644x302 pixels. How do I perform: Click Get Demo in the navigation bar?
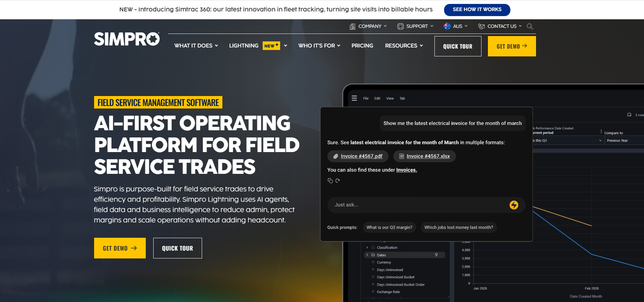coord(512,46)
